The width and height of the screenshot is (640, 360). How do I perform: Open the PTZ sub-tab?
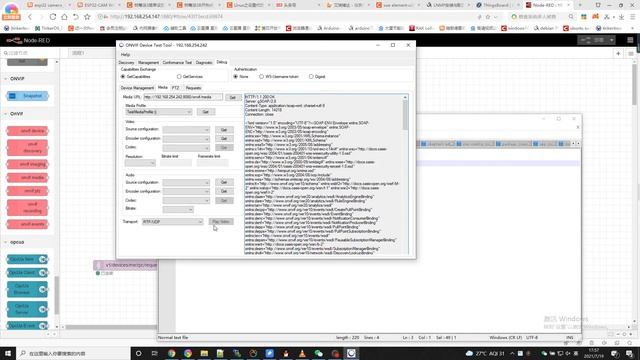click(x=176, y=88)
